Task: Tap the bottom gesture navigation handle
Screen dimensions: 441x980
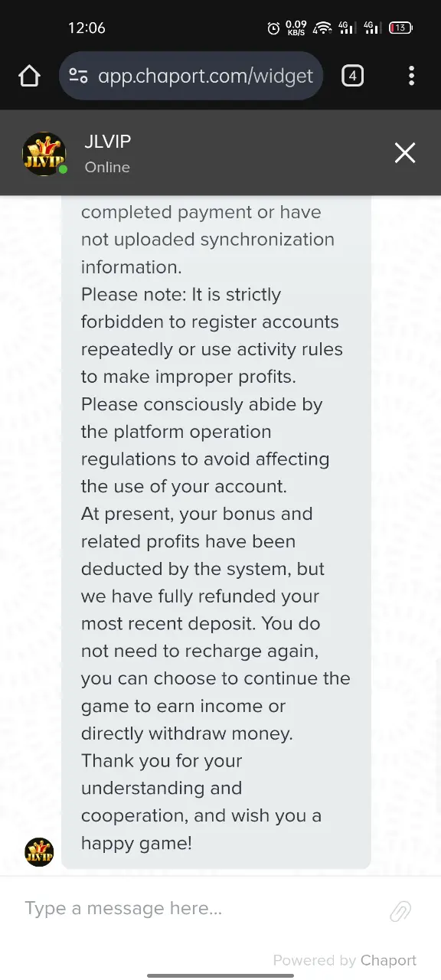Action: 220,975
